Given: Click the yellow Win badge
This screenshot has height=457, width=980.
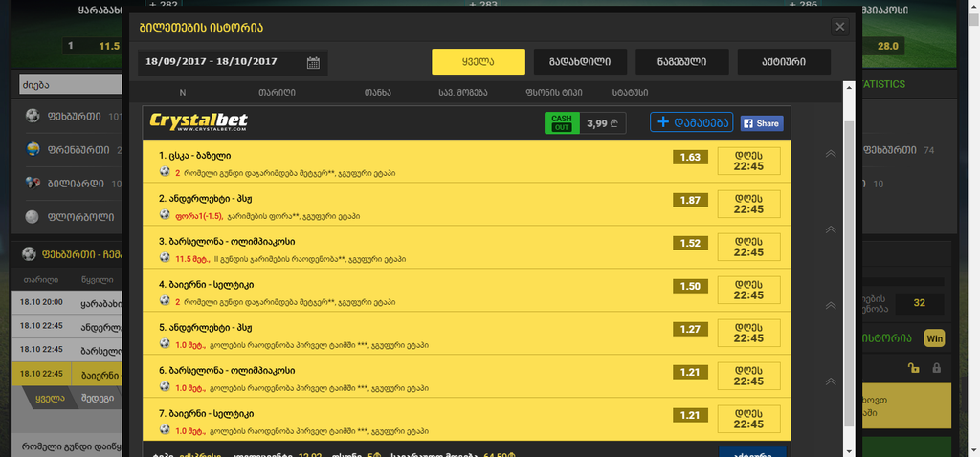Looking at the screenshot, I should 935,338.
